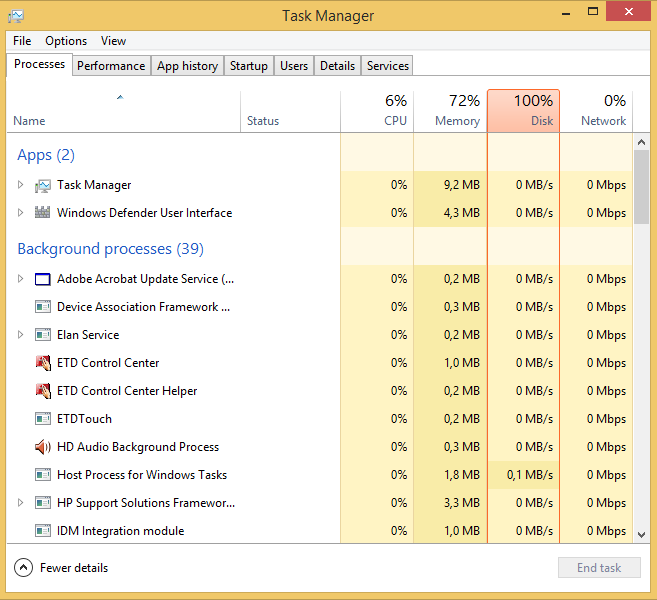The image size is (657, 600).
Task: Click the Task Manager app row icon
Action: click(43, 185)
